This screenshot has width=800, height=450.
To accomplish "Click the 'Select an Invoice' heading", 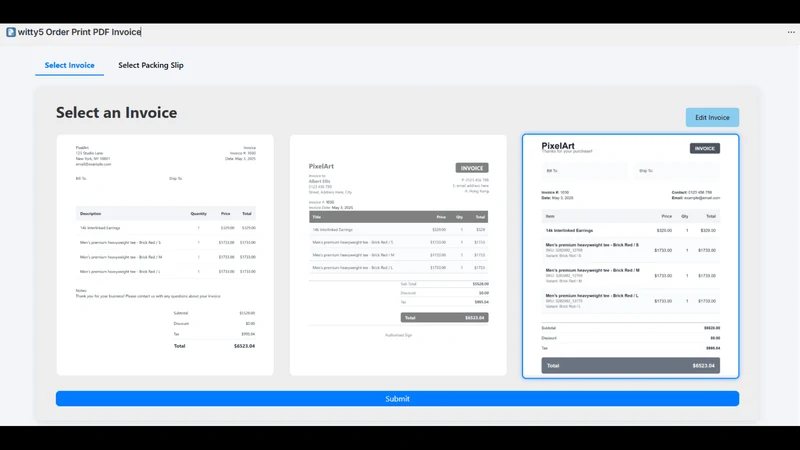I will (x=116, y=112).
